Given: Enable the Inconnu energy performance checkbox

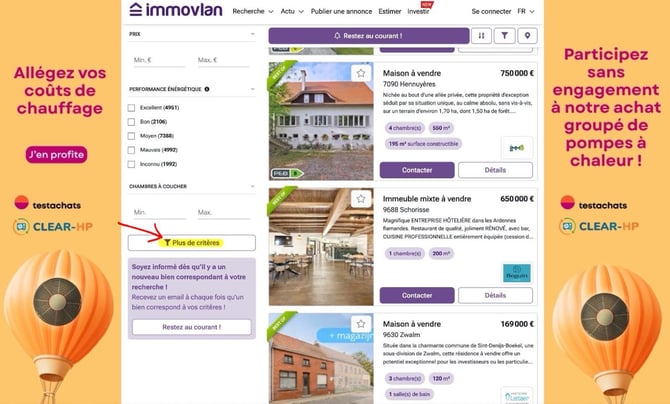Looking at the screenshot, I should tap(131, 164).
